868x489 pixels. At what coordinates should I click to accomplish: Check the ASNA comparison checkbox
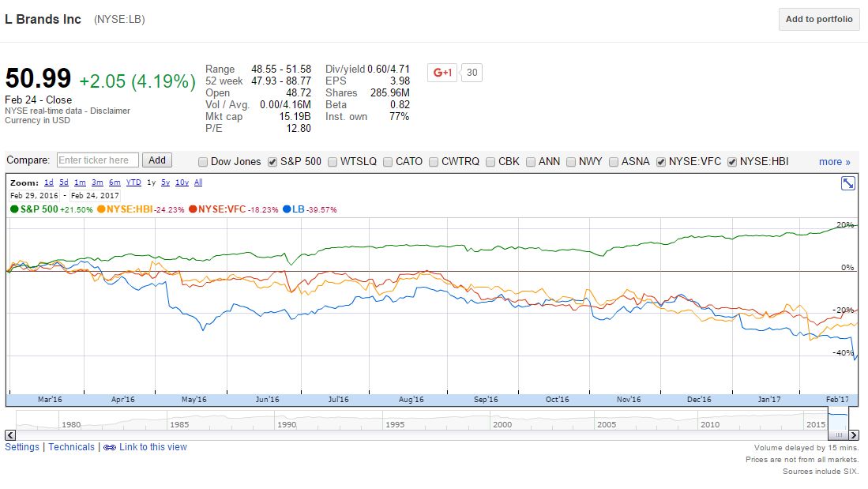(614, 162)
